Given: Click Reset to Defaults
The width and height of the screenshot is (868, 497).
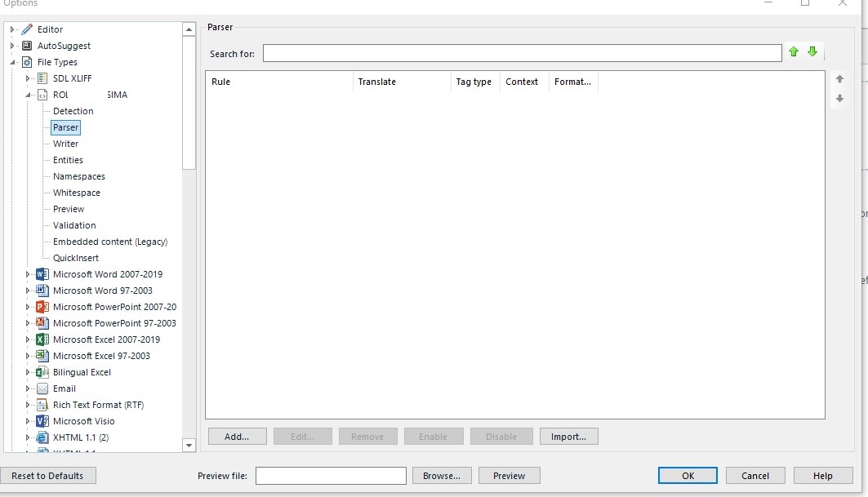Looking at the screenshot, I should [x=48, y=475].
